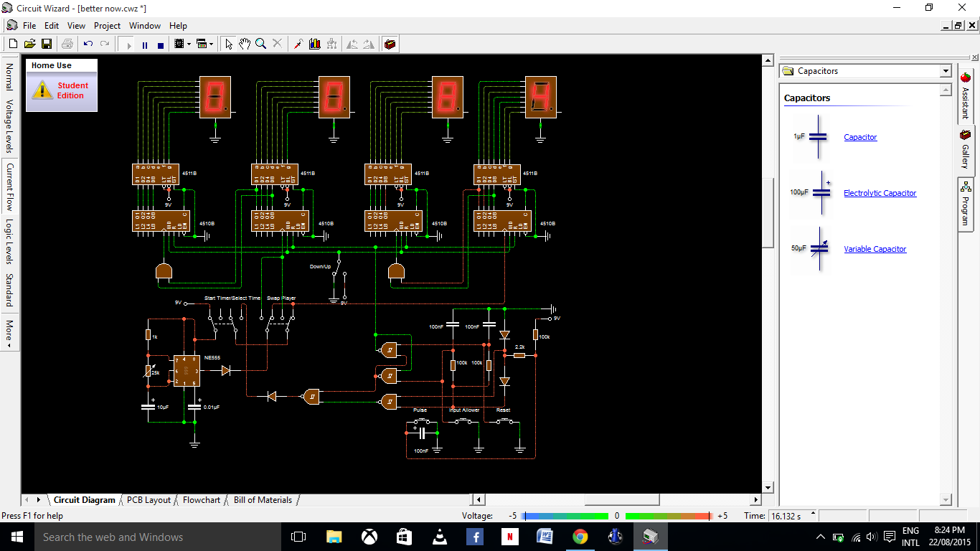
Task: Pause the running simulation
Action: pyautogui.click(x=144, y=44)
